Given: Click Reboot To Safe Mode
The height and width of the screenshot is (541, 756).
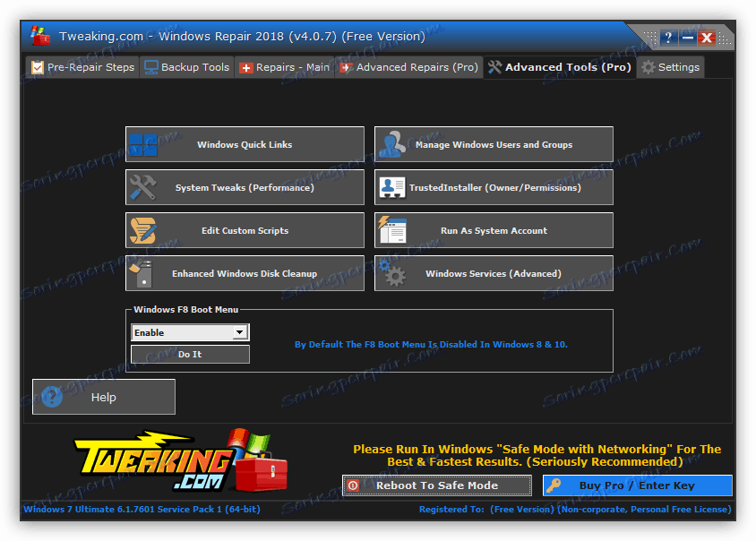Looking at the screenshot, I should tap(437, 485).
